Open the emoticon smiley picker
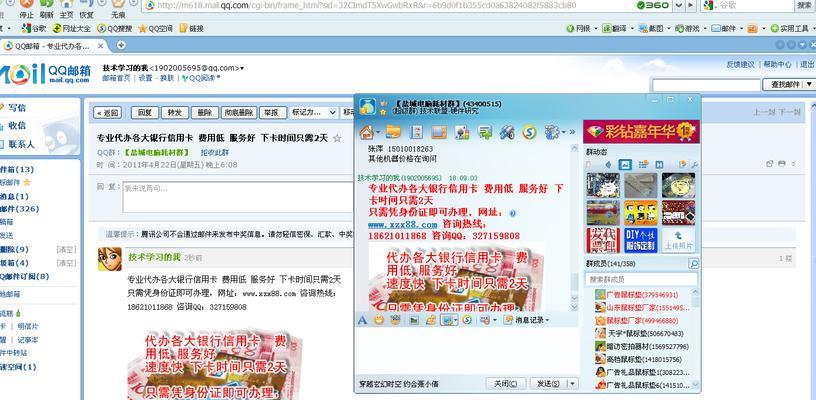The width and height of the screenshot is (816, 400). (x=379, y=320)
